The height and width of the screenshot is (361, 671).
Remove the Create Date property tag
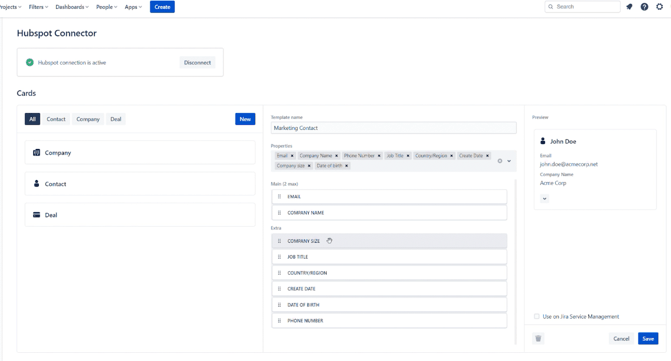point(487,156)
